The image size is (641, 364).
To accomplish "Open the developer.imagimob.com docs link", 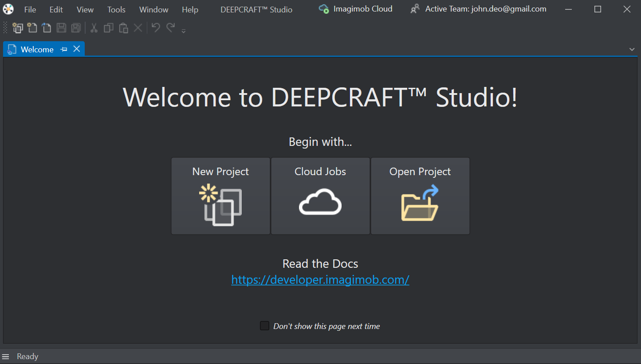I will point(320,280).
